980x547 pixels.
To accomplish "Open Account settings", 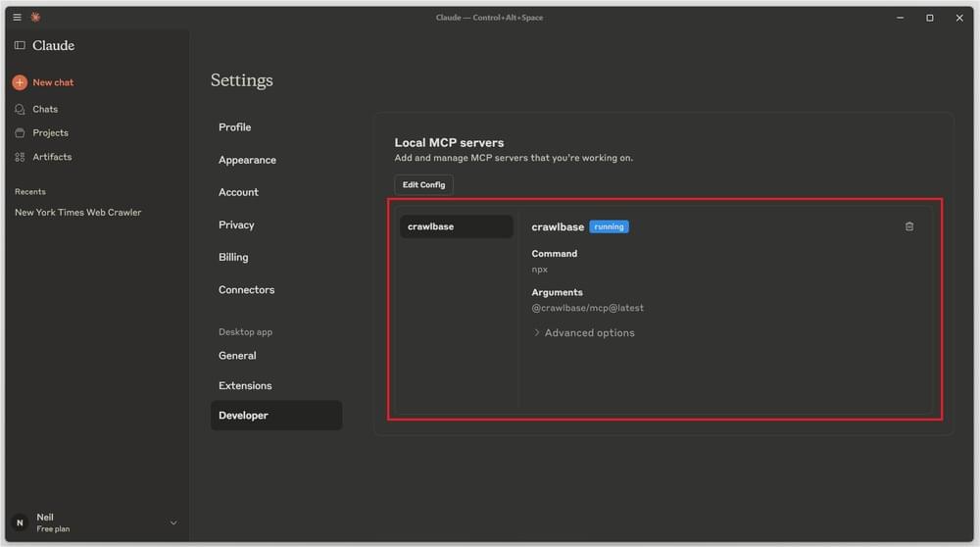I will 239,192.
